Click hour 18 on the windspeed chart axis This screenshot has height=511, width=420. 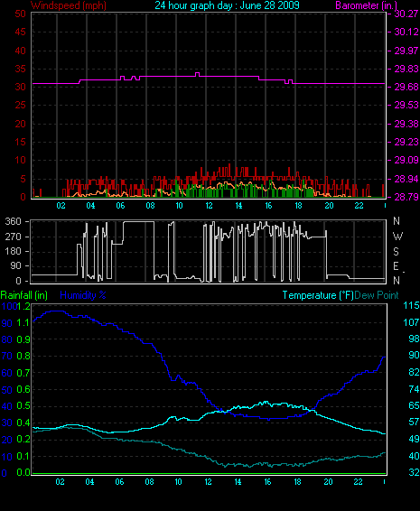click(x=298, y=205)
